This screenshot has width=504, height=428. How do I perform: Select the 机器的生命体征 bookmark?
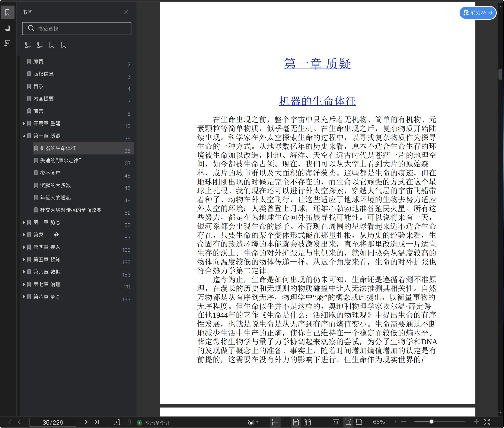click(83, 148)
